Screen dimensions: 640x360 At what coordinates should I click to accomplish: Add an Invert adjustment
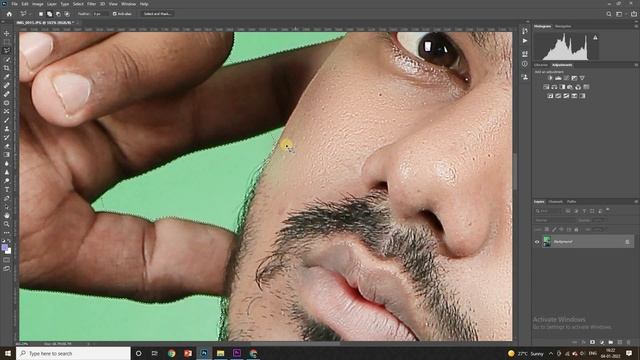click(550, 96)
